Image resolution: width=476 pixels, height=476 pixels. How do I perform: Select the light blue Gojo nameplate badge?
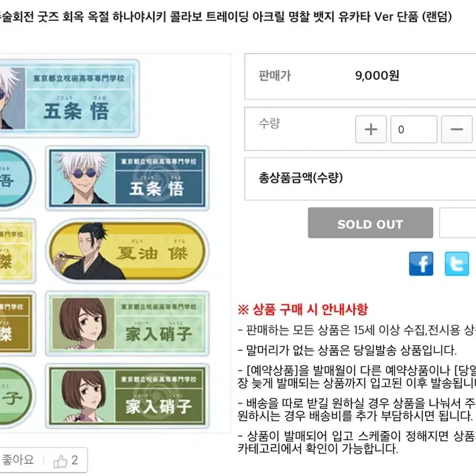tap(69, 99)
